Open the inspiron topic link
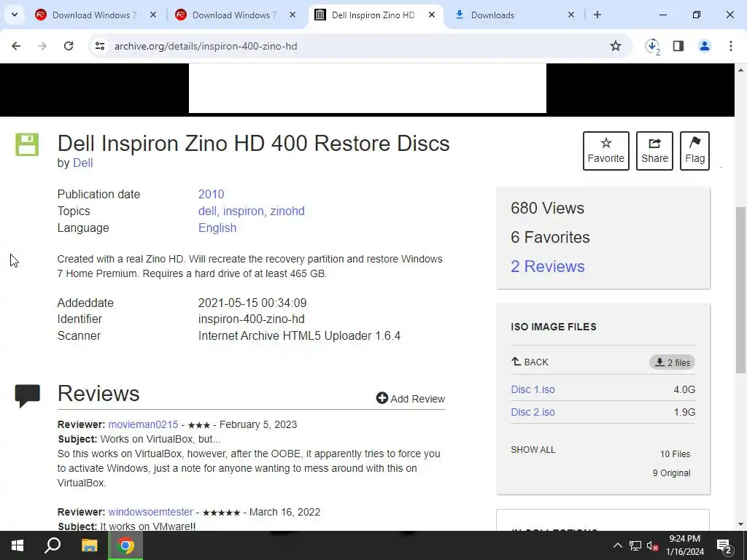 (x=243, y=211)
